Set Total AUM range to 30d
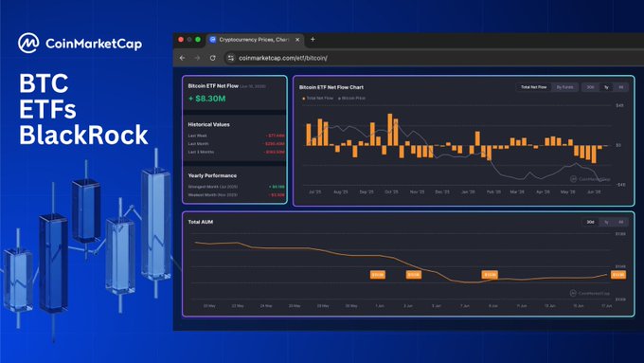This screenshot has height=363, width=644. [x=590, y=222]
